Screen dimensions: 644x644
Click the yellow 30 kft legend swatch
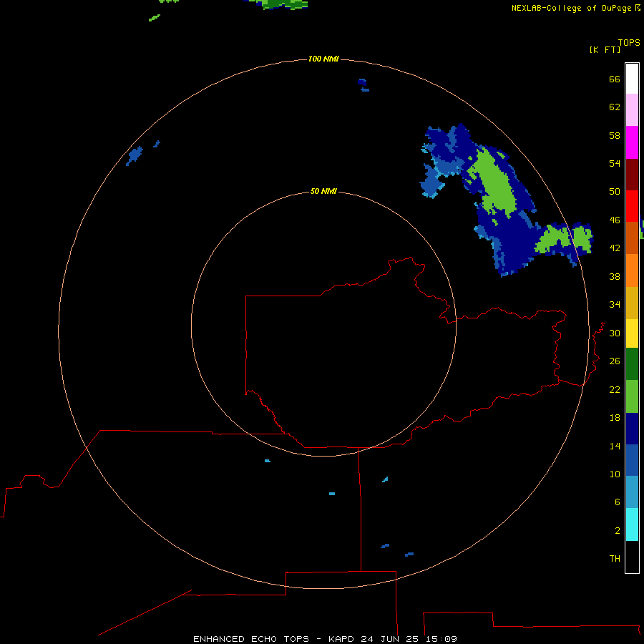click(x=632, y=333)
